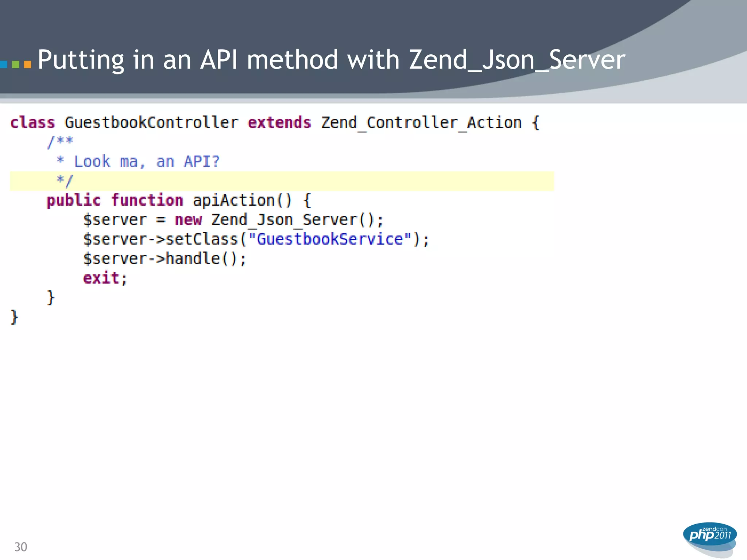Click the 'public' keyword
Viewport: 747px width, 560px height.
click(73, 201)
